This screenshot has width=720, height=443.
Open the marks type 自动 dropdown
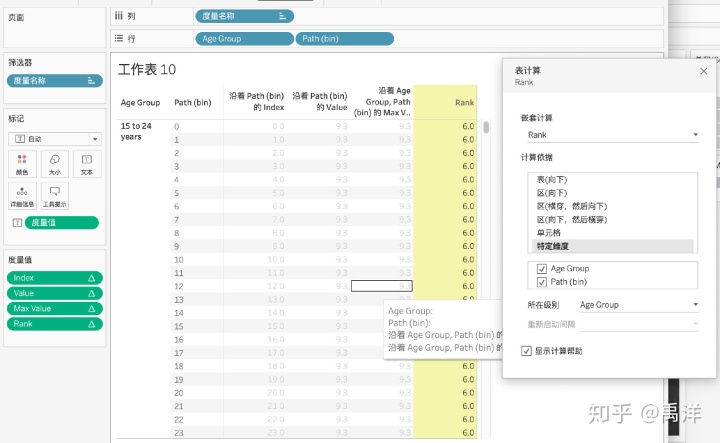click(x=55, y=139)
